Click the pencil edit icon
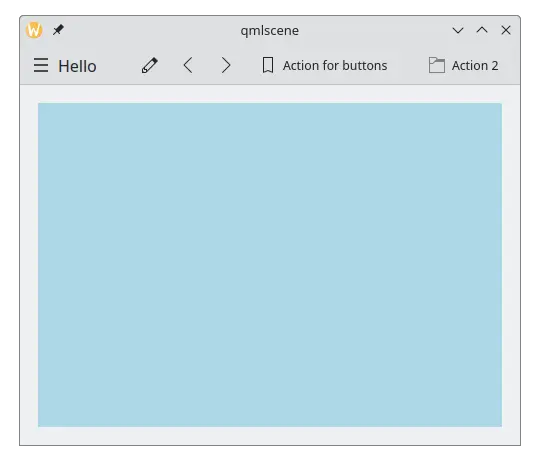The image size is (540, 469). [x=150, y=65]
